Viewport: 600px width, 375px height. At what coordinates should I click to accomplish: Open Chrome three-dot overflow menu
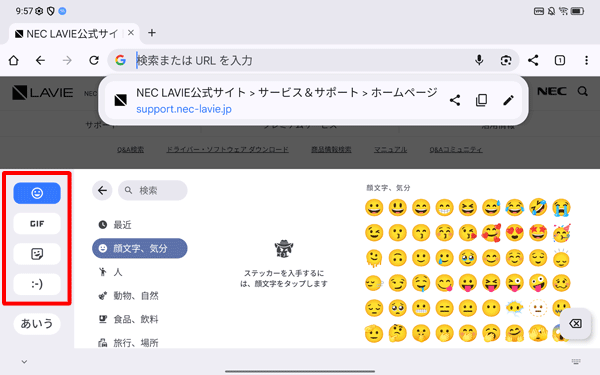[586, 60]
